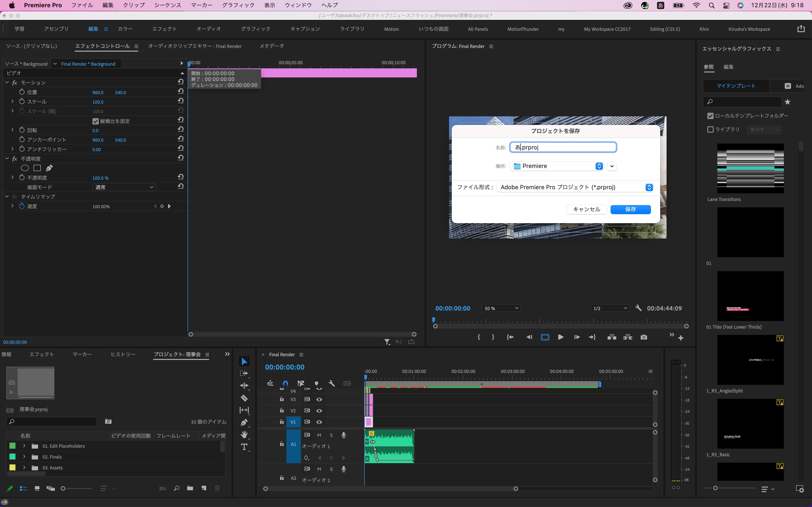Enable the ライブラリ checkbox
Image resolution: width=812 pixels, height=507 pixels.
click(710, 129)
